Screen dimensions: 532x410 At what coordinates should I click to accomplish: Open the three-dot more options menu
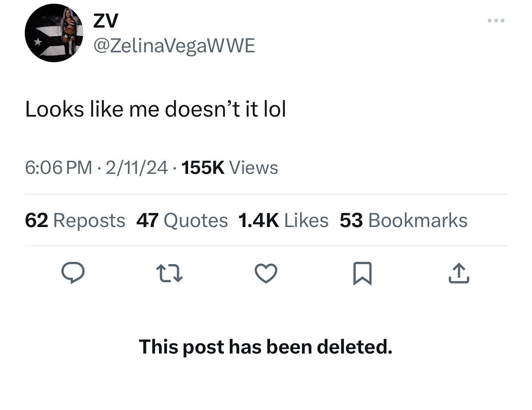coord(495,21)
